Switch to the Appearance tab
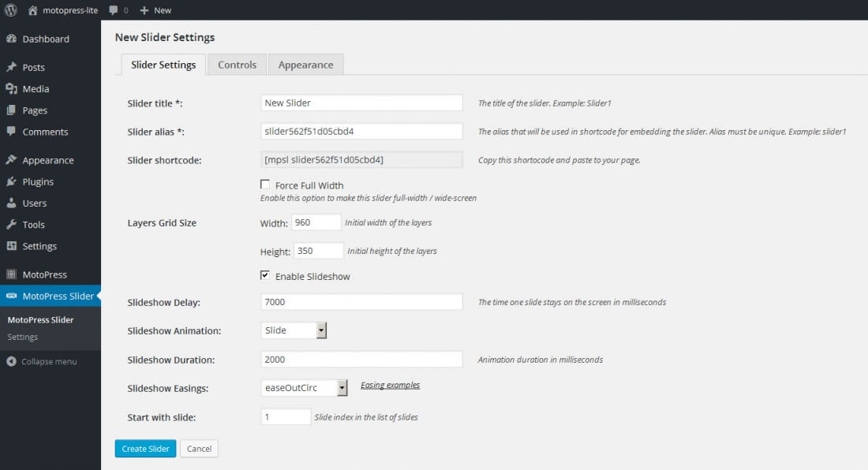Image resolution: width=868 pixels, height=470 pixels. [x=305, y=65]
